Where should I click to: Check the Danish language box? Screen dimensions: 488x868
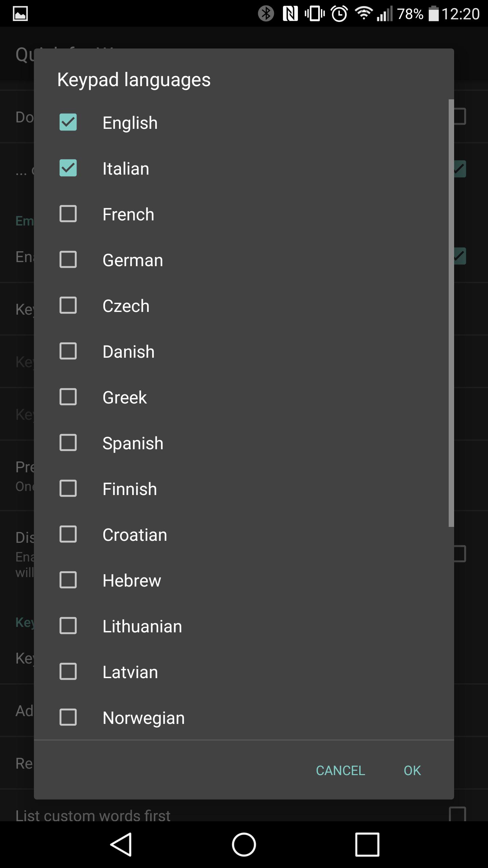[x=68, y=351]
